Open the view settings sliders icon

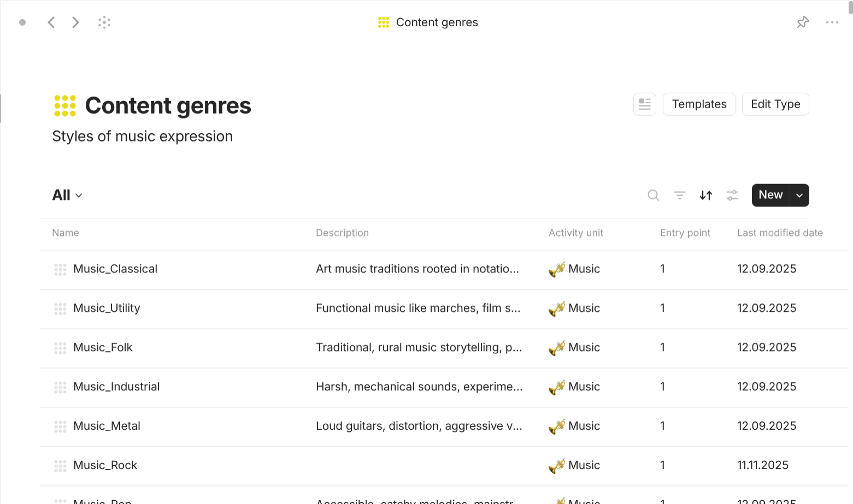732,195
